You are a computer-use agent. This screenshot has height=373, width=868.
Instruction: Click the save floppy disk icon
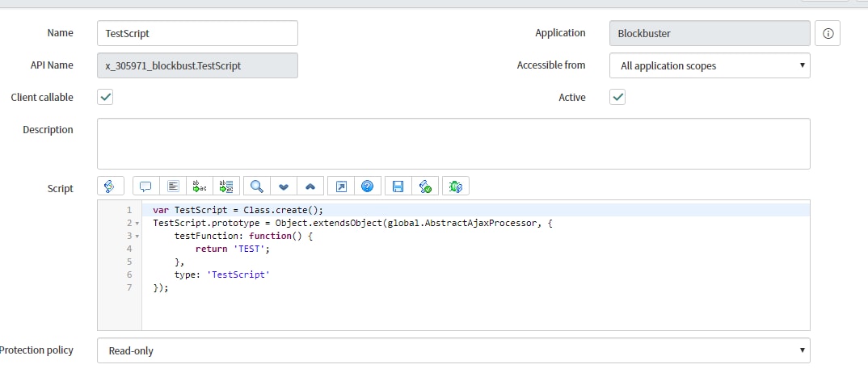click(398, 186)
